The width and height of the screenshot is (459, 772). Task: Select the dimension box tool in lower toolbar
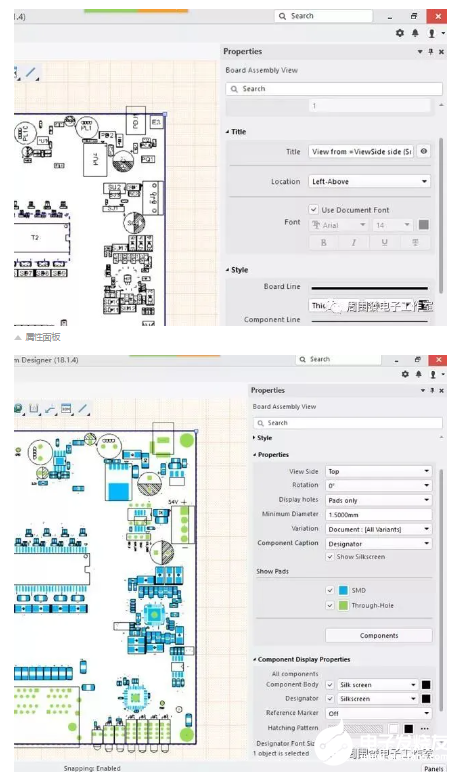[34, 409]
